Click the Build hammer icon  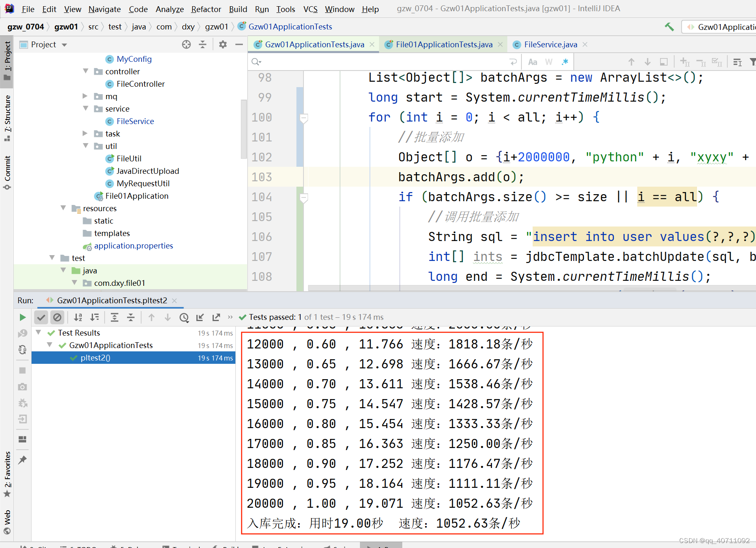(x=669, y=27)
